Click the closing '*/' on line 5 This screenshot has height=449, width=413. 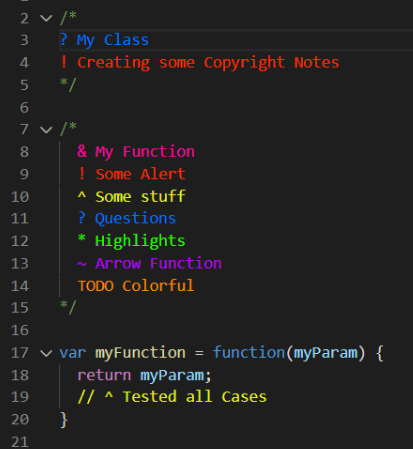[x=68, y=85]
